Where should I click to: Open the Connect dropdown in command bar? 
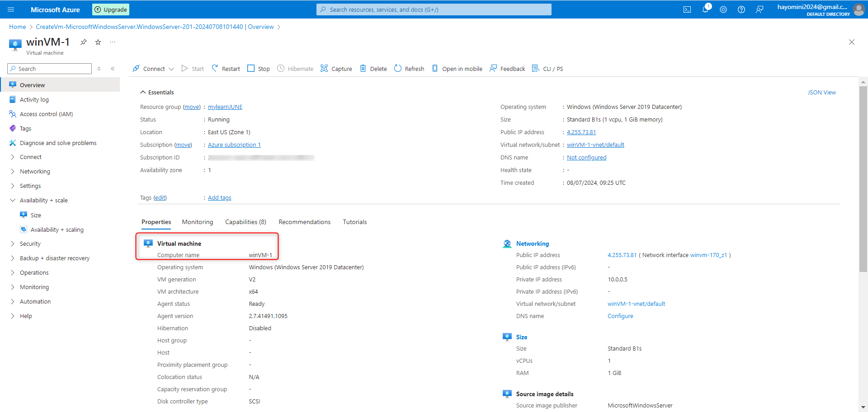(x=153, y=69)
